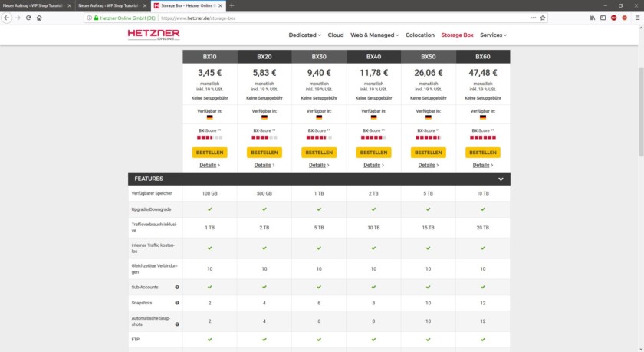Click the browser back arrow button
The image size is (644, 352).
tap(7, 18)
